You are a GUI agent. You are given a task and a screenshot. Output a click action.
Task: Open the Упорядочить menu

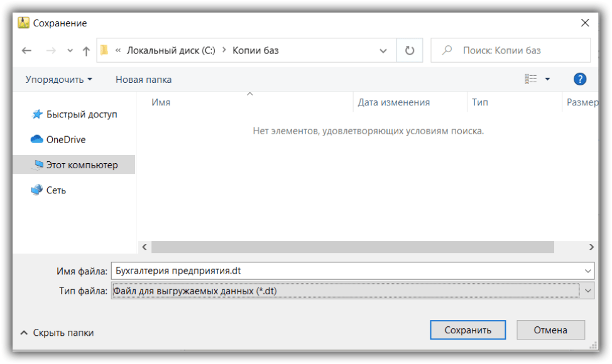(x=58, y=80)
